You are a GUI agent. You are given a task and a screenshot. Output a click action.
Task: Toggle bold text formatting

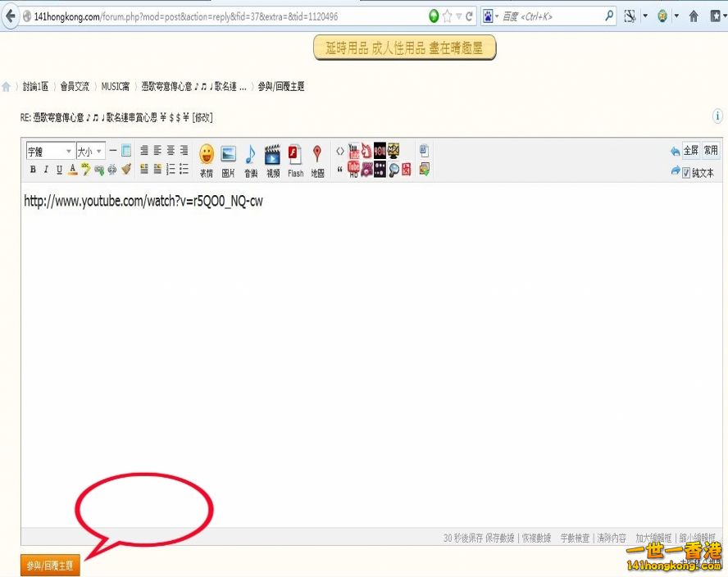tap(33, 170)
